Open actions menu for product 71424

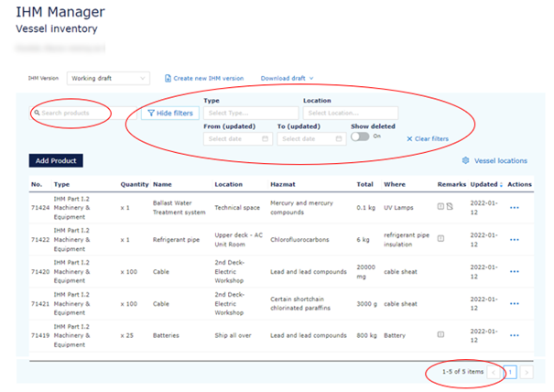pyautogui.click(x=514, y=207)
